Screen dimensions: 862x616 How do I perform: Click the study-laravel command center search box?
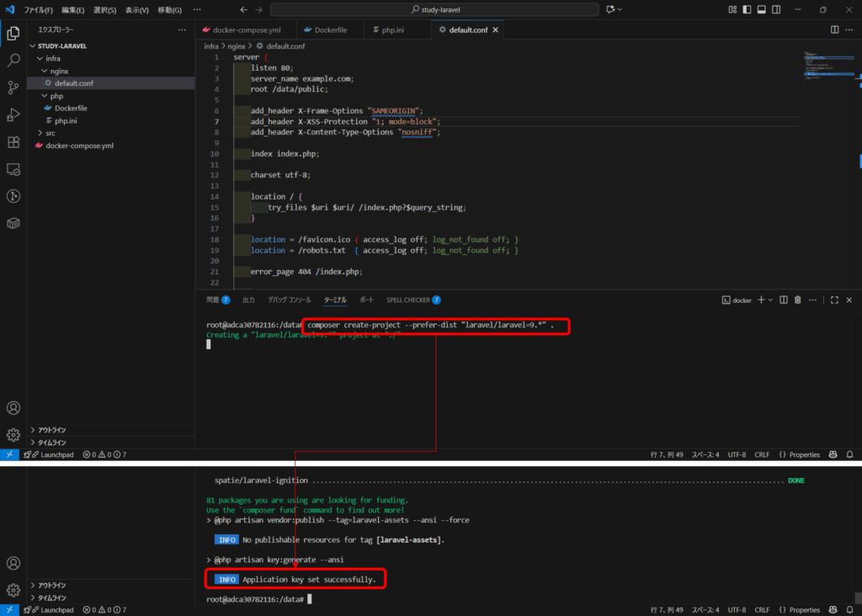click(x=434, y=9)
